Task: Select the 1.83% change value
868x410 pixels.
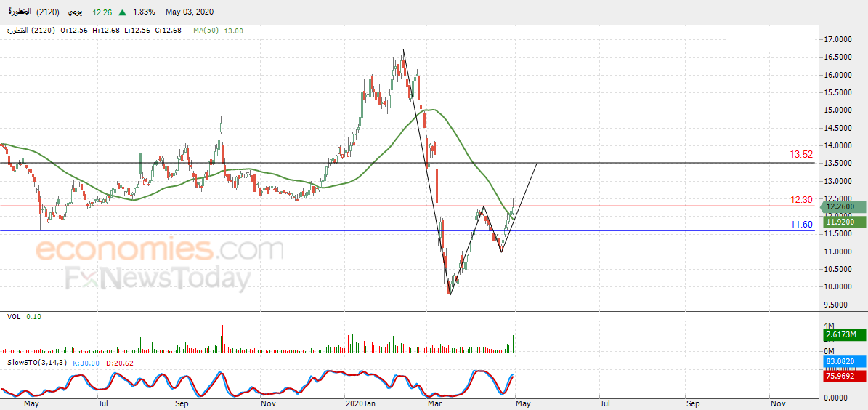Action: point(143,12)
